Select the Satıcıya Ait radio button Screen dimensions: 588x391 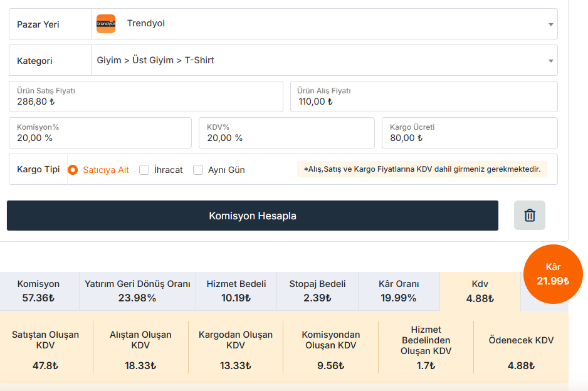pos(73,170)
